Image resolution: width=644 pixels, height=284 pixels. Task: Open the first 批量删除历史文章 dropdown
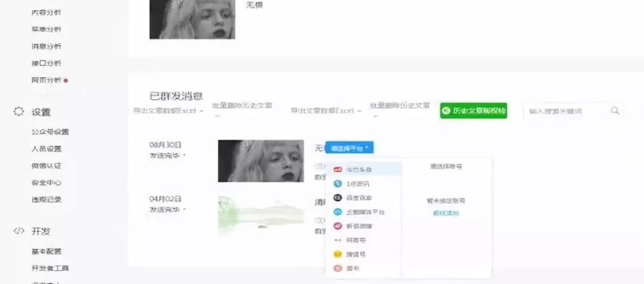pos(242,106)
